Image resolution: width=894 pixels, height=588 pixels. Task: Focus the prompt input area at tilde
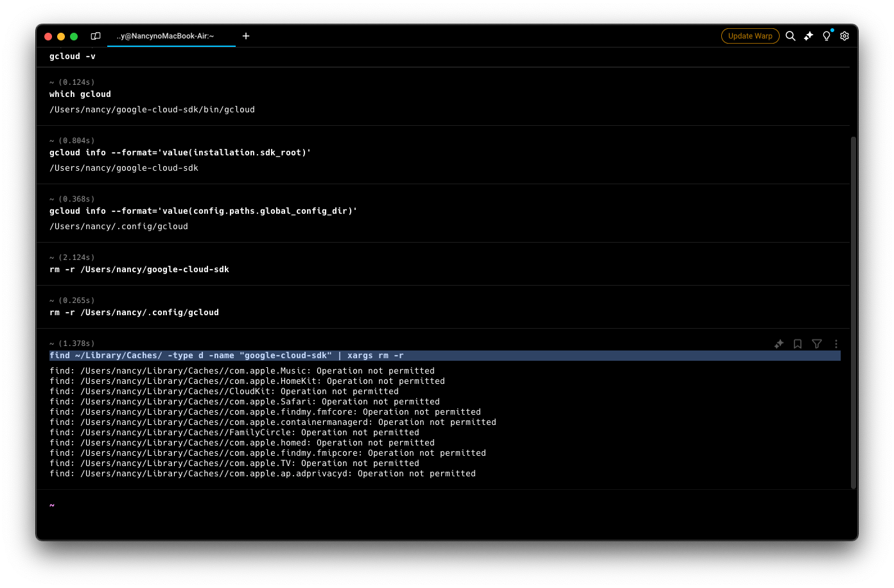pyautogui.click(x=443, y=506)
